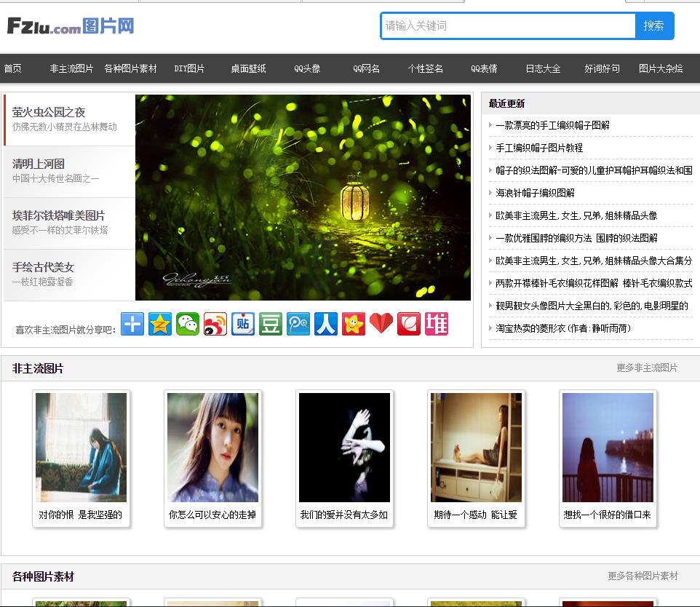Open 日志大全 nav item
This screenshot has height=607, width=700.
[543, 68]
